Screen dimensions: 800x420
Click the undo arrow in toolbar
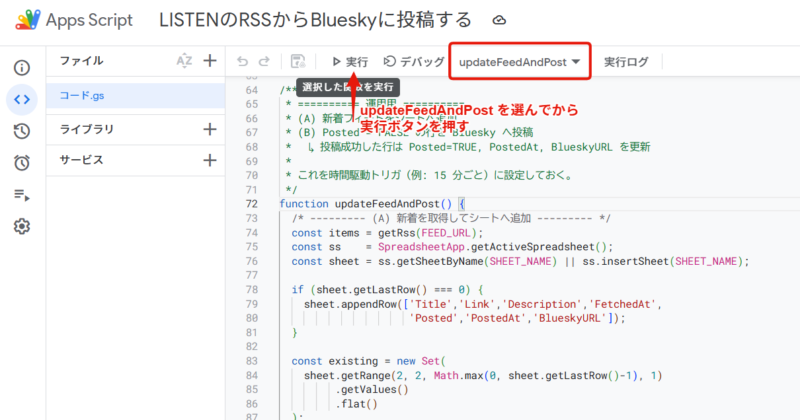click(242, 62)
